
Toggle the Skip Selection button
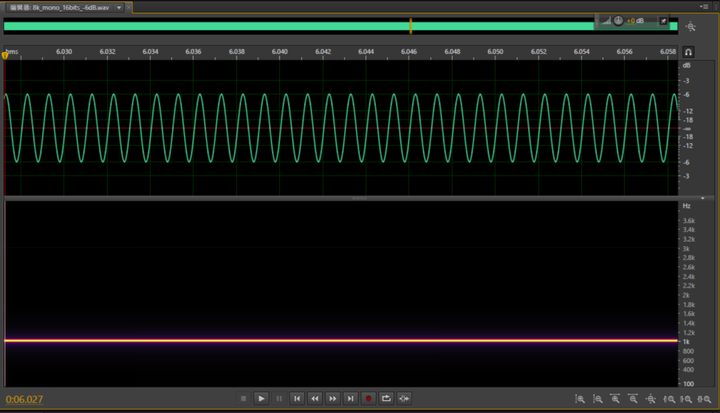click(x=404, y=398)
